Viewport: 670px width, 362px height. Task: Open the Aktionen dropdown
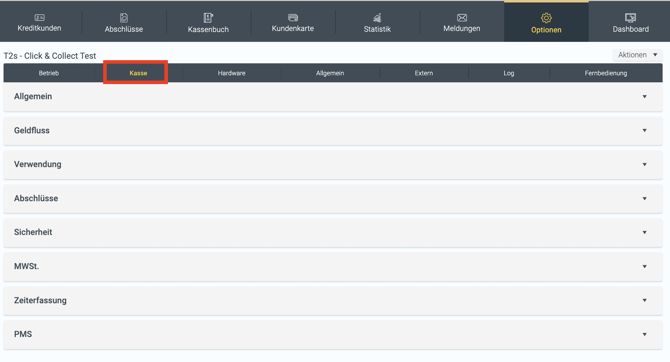pyautogui.click(x=638, y=55)
